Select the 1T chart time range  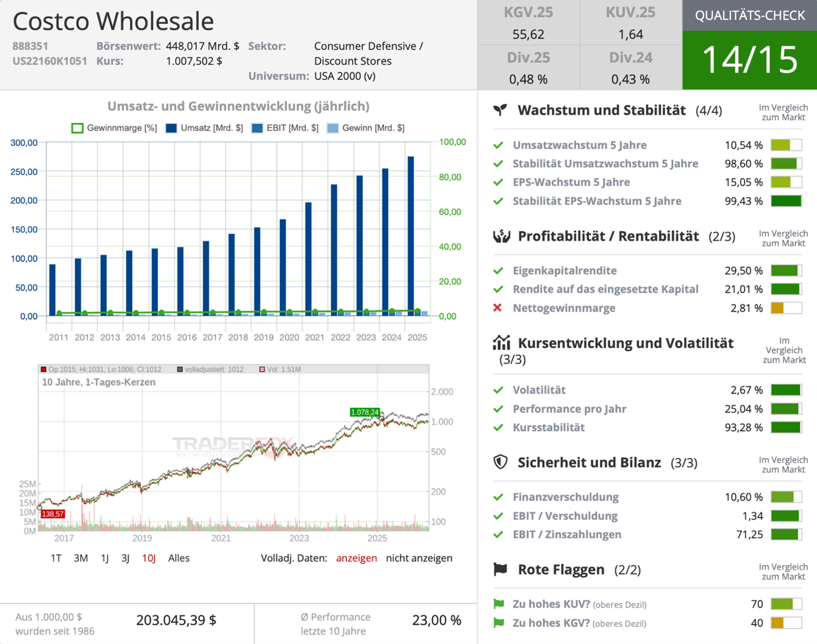[x=56, y=558]
